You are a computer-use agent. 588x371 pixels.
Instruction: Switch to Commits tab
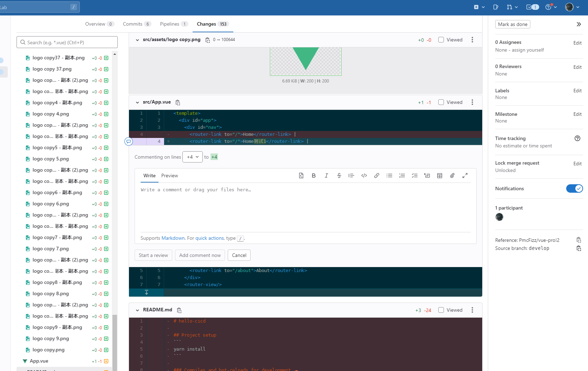(x=137, y=24)
